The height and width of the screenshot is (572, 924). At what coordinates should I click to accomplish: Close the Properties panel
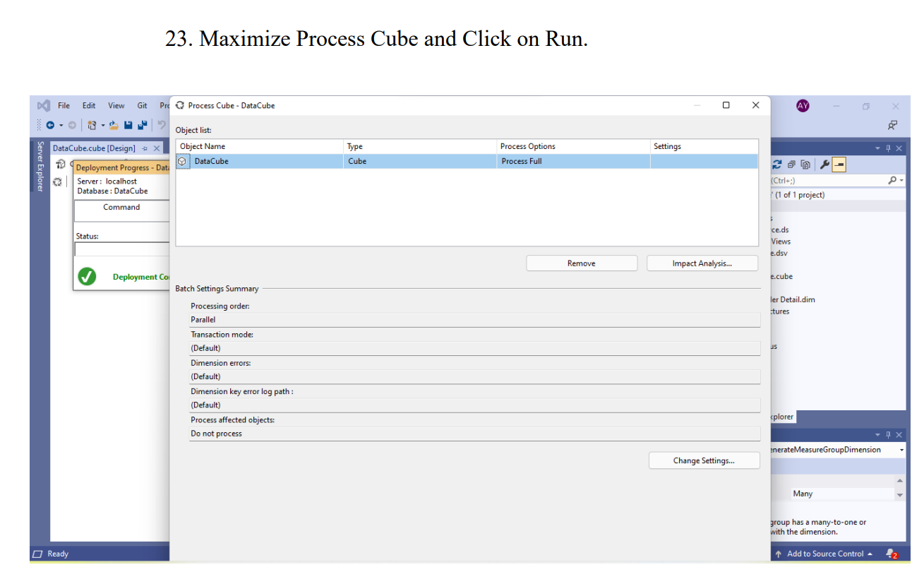tap(899, 434)
